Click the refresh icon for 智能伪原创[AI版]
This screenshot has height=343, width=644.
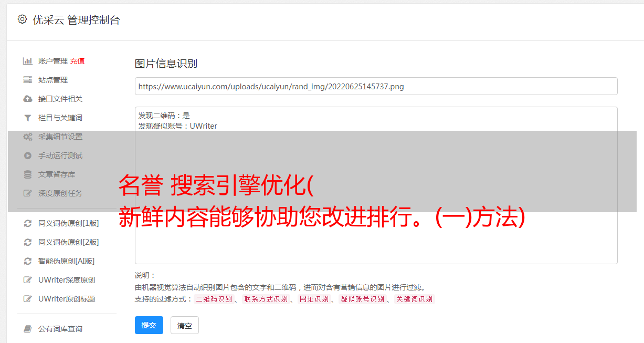pos(28,261)
